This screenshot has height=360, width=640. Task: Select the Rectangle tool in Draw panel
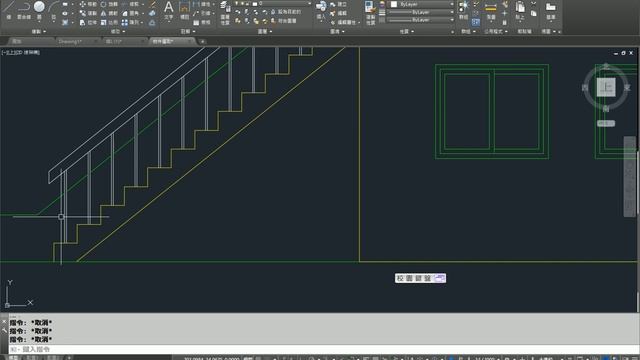click(x=65, y=4)
